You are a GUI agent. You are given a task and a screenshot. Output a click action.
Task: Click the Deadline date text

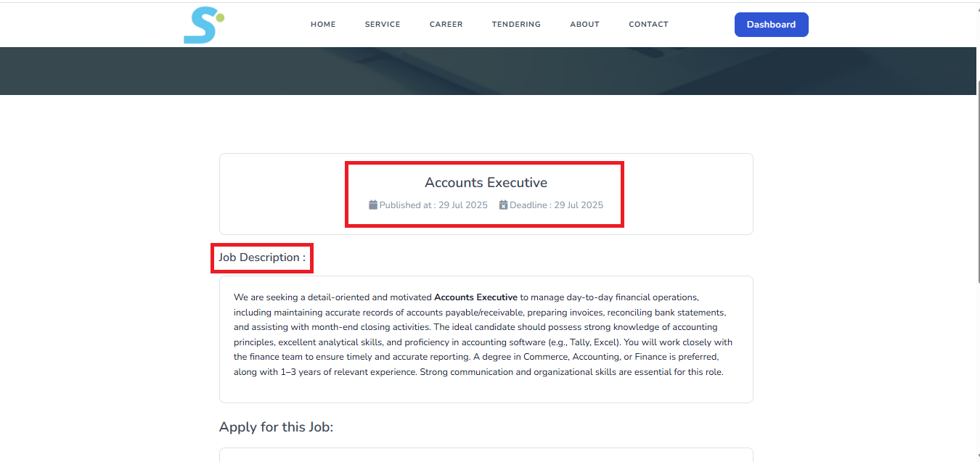coord(556,205)
